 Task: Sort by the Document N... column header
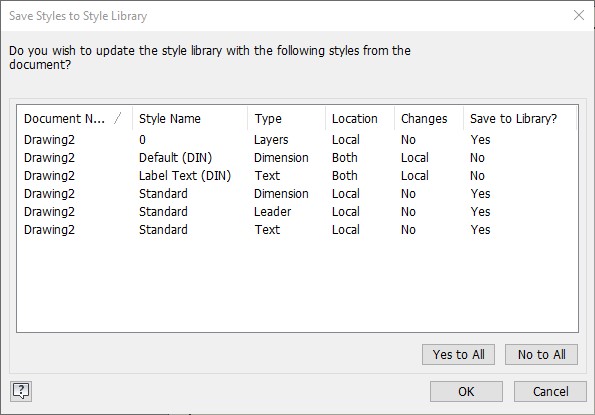tap(74, 119)
